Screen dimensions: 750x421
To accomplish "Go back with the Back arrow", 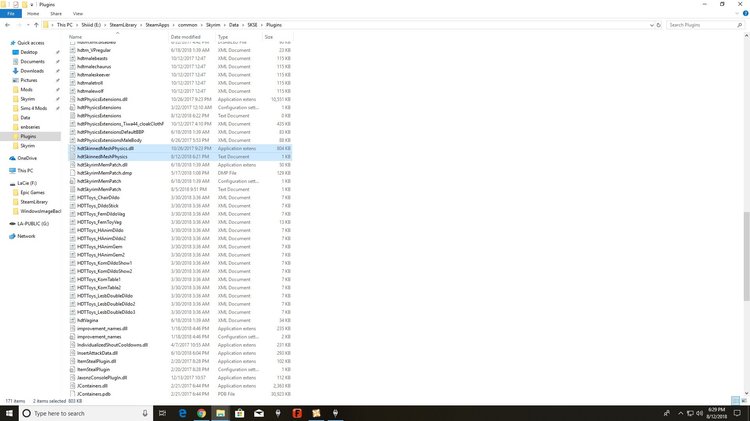I will [7, 25].
